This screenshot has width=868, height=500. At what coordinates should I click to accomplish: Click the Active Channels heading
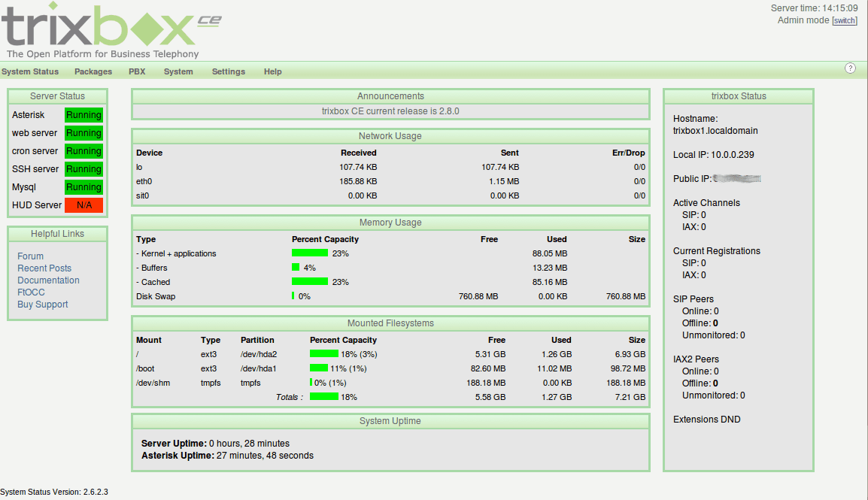[706, 203]
